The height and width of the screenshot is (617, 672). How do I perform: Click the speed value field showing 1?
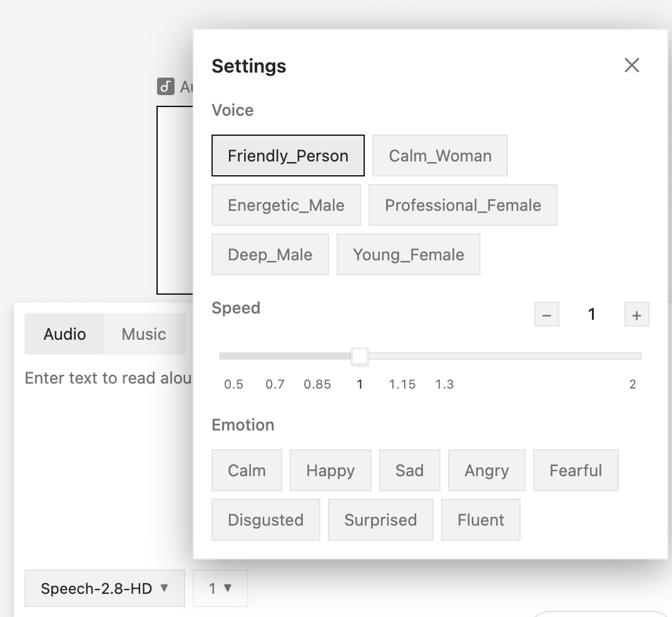tap(592, 315)
